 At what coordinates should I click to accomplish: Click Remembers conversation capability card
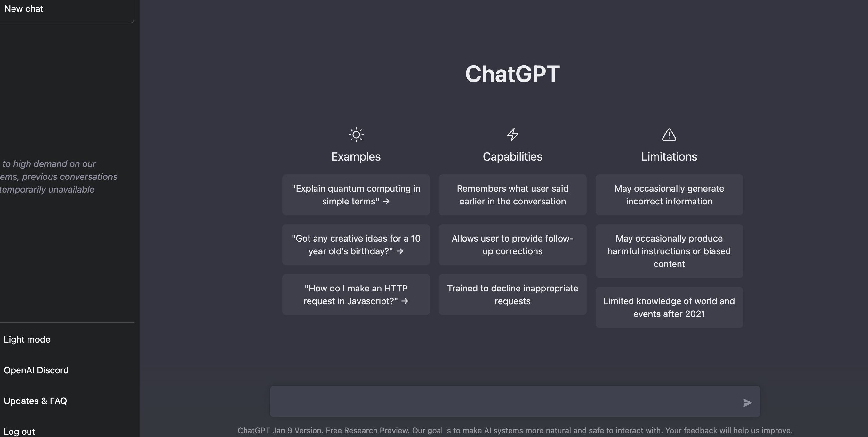tap(512, 195)
